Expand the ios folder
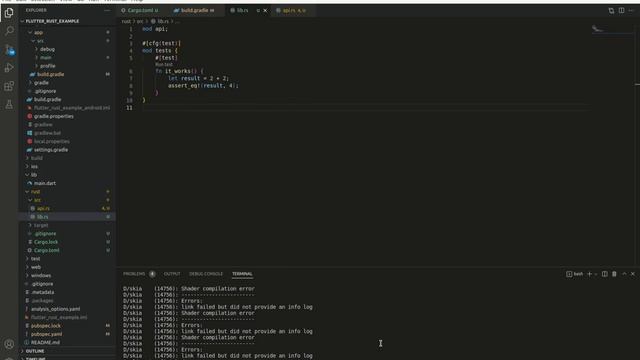Viewport: 640px width, 360px height. click(34, 166)
